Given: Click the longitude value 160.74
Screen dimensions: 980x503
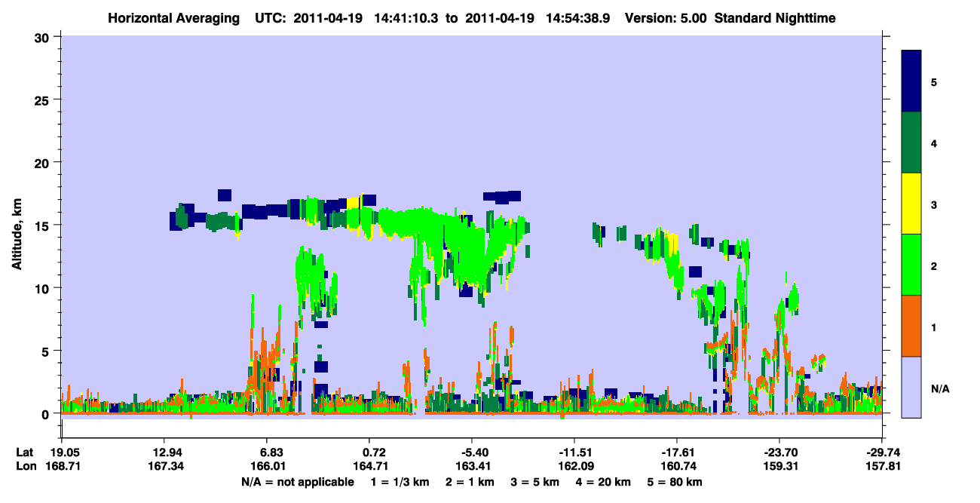Looking at the screenshot, I should [x=680, y=467].
